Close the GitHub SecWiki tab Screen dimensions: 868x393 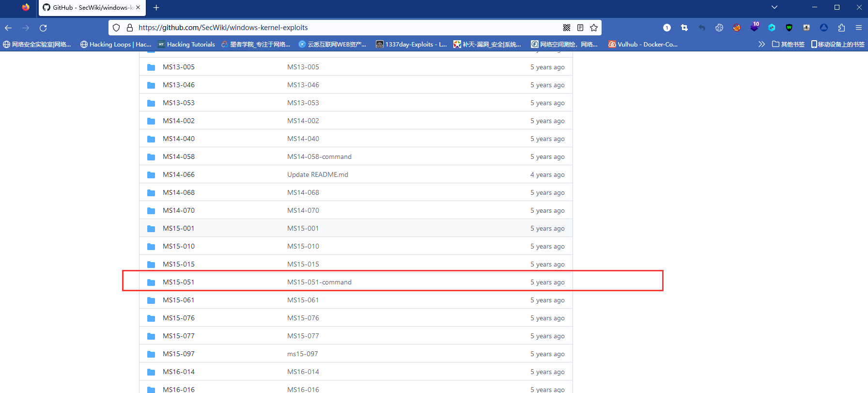click(138, 7)
